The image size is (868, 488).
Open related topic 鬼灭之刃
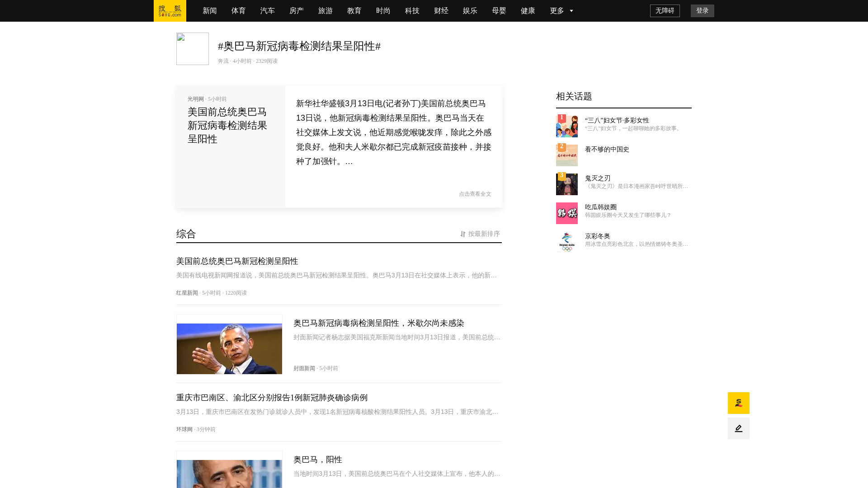coord(598,178)
